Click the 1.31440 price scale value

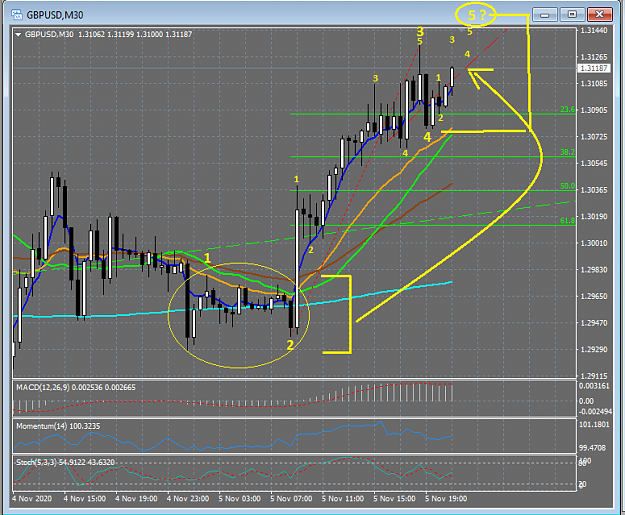click(x=594, y=31)
